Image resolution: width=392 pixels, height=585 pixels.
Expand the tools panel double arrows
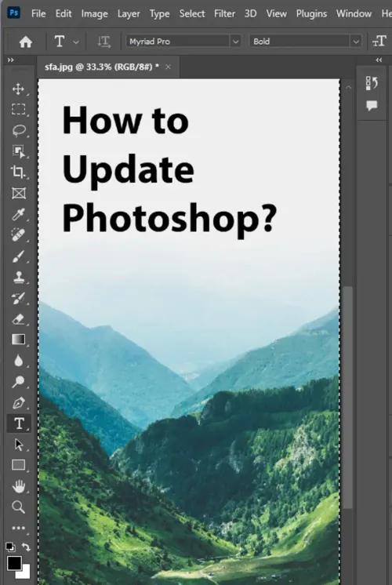(x=10, y=60)
